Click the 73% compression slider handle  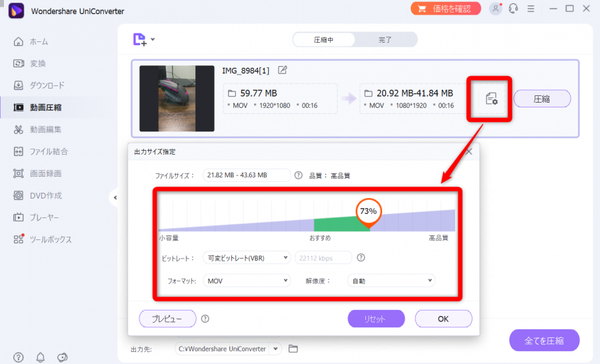click(x=368, y=212)
